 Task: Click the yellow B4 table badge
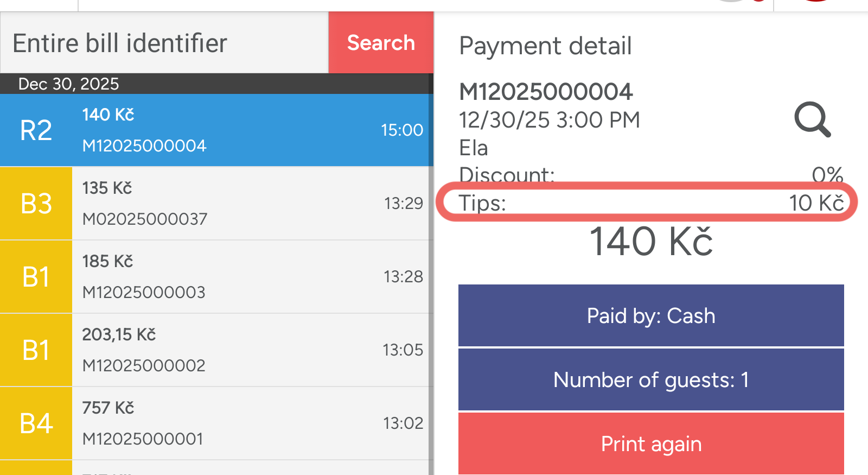(x=36, y=423)
